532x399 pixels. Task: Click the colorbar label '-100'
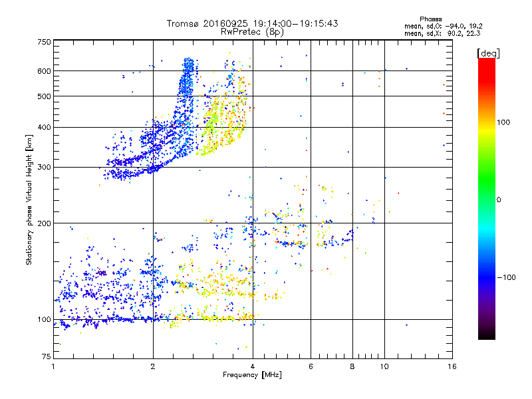pyautogui.click(x=506, y=277)
